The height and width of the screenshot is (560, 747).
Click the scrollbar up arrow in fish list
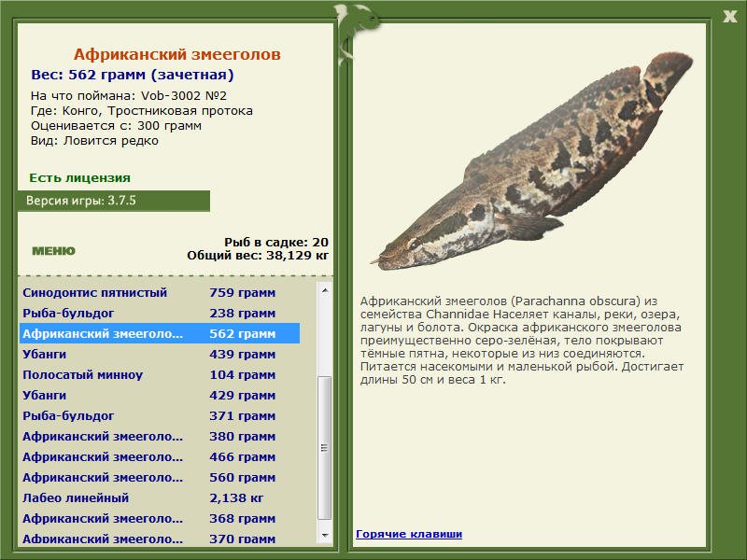pos(325,290)
